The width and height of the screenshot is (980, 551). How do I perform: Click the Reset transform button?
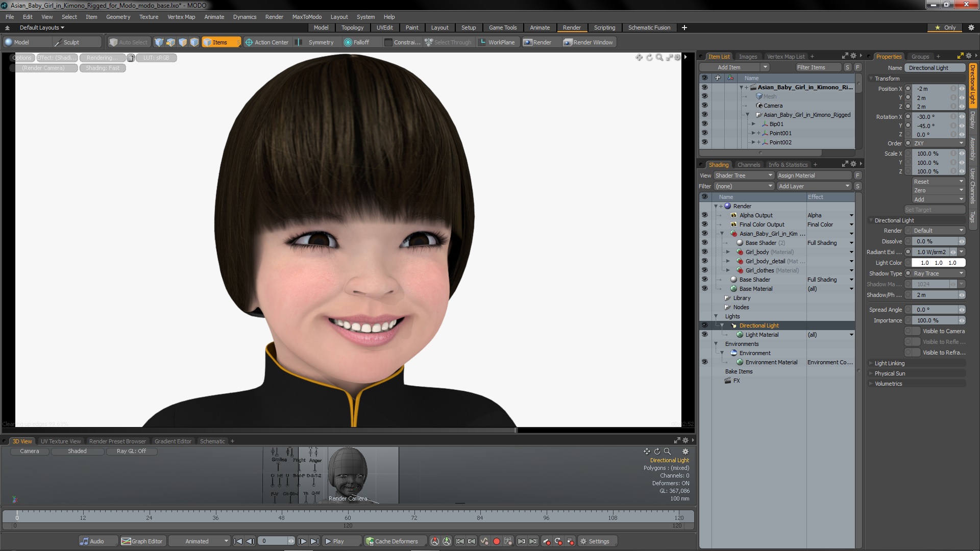click(939, 182)
